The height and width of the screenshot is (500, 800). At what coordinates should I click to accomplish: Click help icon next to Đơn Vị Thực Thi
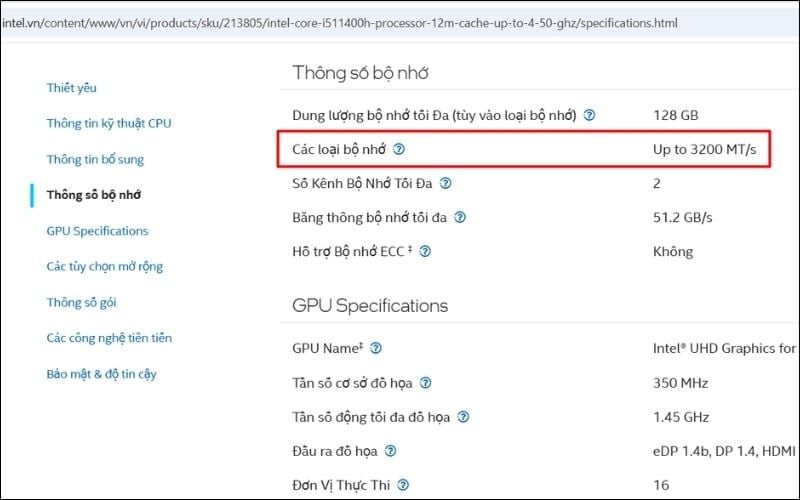[x=403, y=485]
